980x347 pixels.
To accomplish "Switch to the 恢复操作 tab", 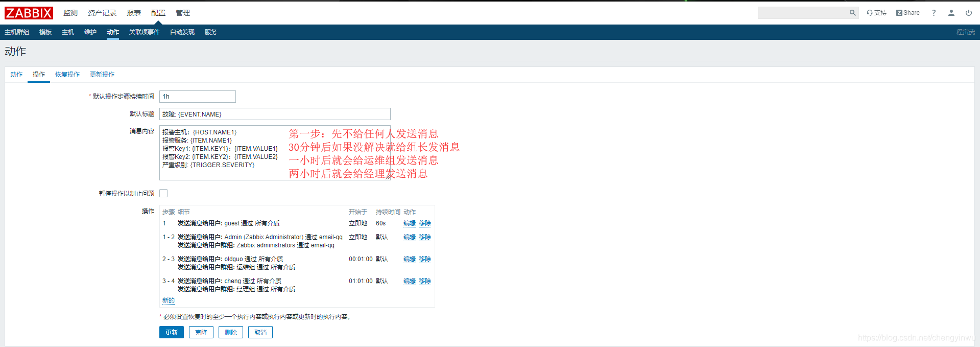I will 67,75.
